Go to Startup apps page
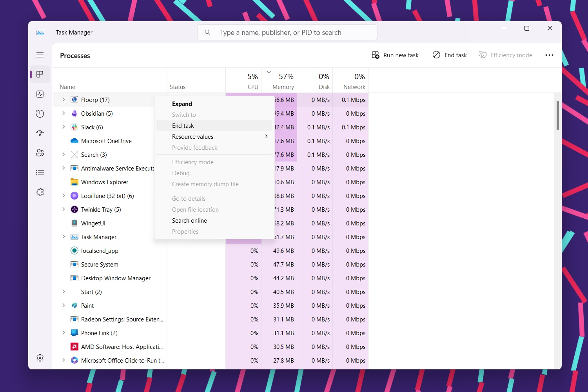 (x=40, y=133)
